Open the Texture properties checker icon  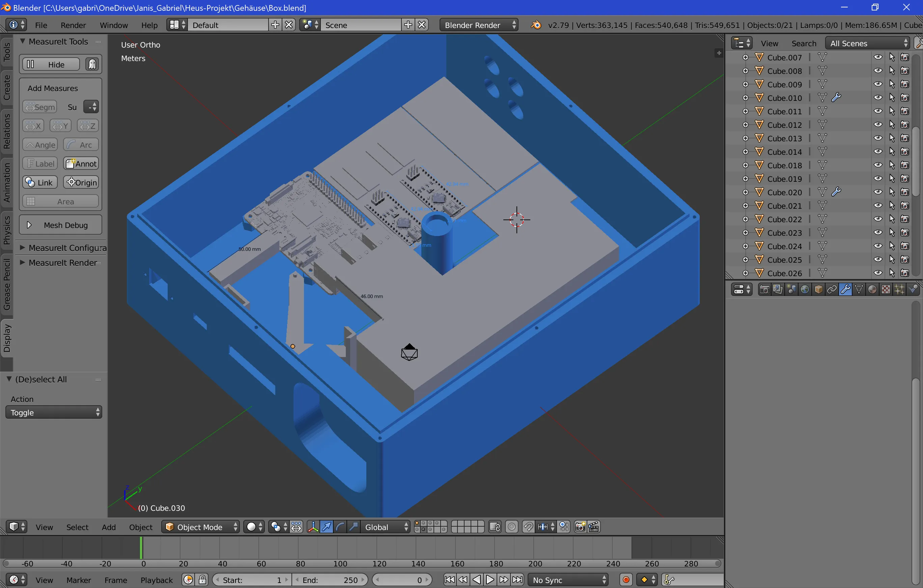[x=886, y=289]
